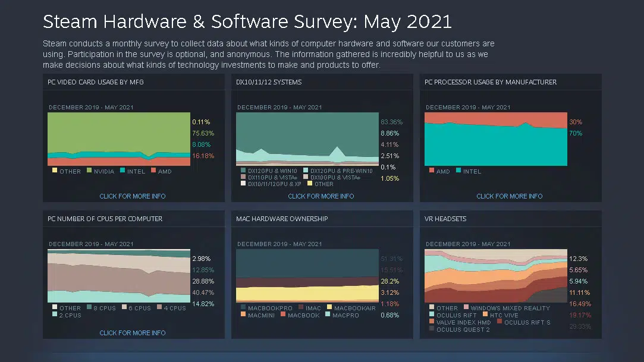The height and width of the screenshot is (362, 644).
Task: Click the DX10/11/12 Systems panel heading
Action: point(269,82)
